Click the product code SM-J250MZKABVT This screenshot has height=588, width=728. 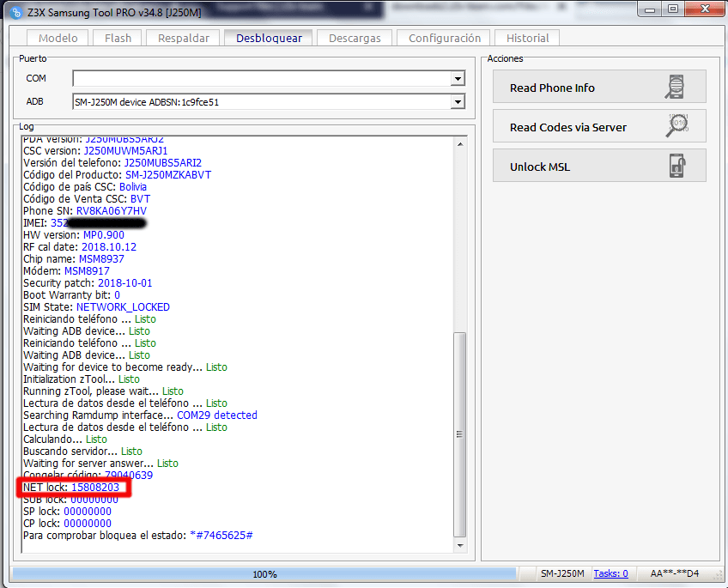pyautogui.click(x=168, y=175)
